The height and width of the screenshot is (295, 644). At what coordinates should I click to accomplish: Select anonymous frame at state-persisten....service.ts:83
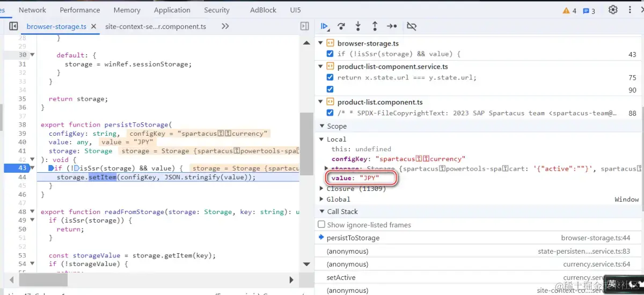pyautogui.click(x=479, y=251)
